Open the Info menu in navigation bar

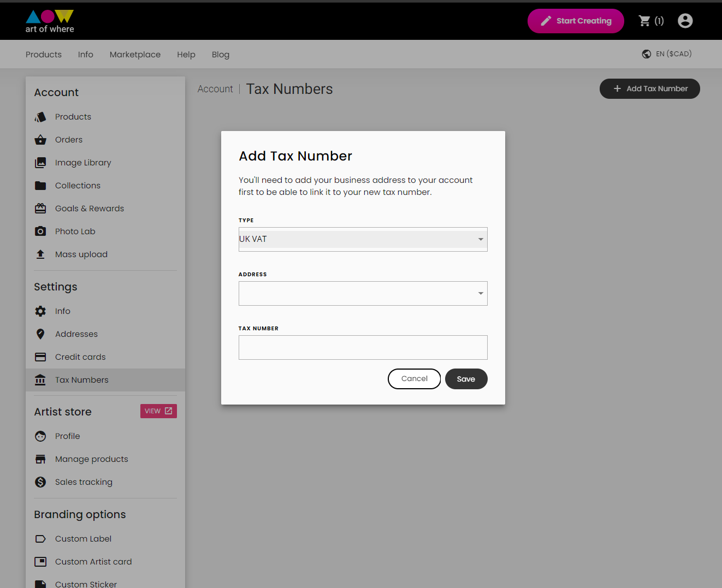86,55
